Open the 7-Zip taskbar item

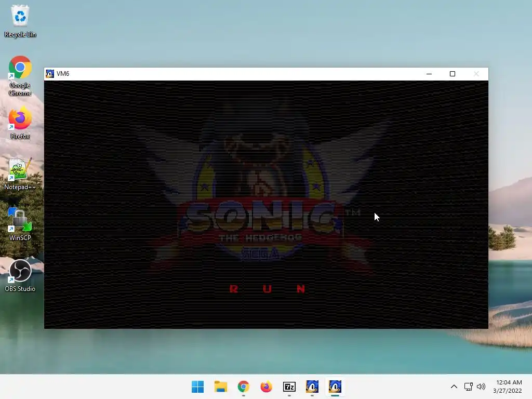[x=289, y=387]
